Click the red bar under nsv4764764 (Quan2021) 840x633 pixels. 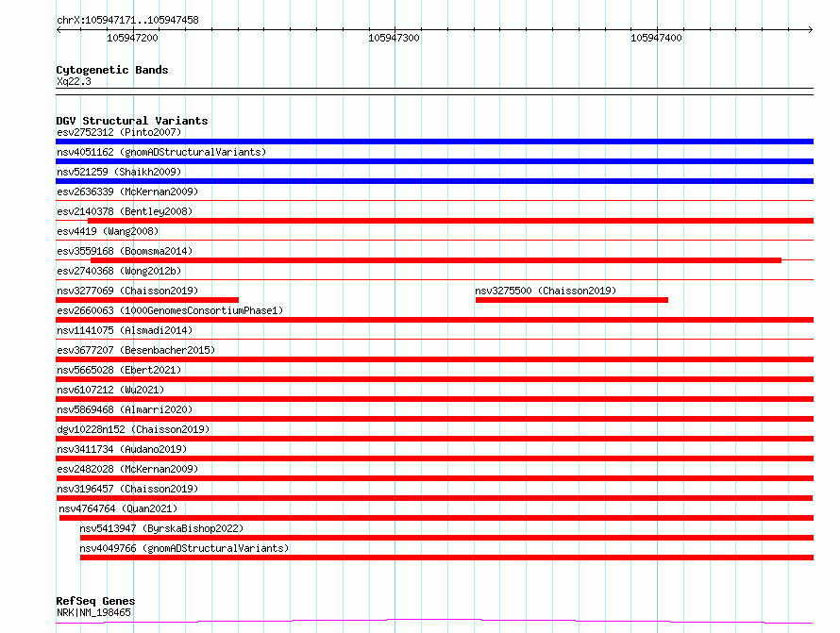[436, 518]
